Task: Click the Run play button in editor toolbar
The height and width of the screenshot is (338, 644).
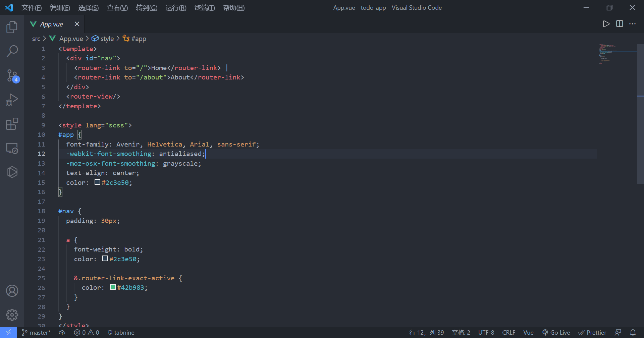Action: (x=606, y=24)
